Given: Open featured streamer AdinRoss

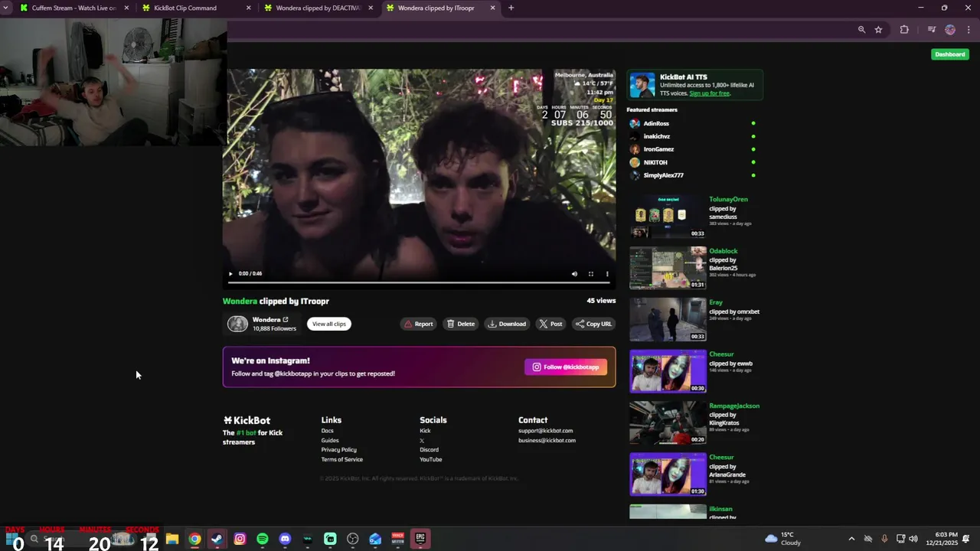Looking at the screenshot, I should click(656, 123).
